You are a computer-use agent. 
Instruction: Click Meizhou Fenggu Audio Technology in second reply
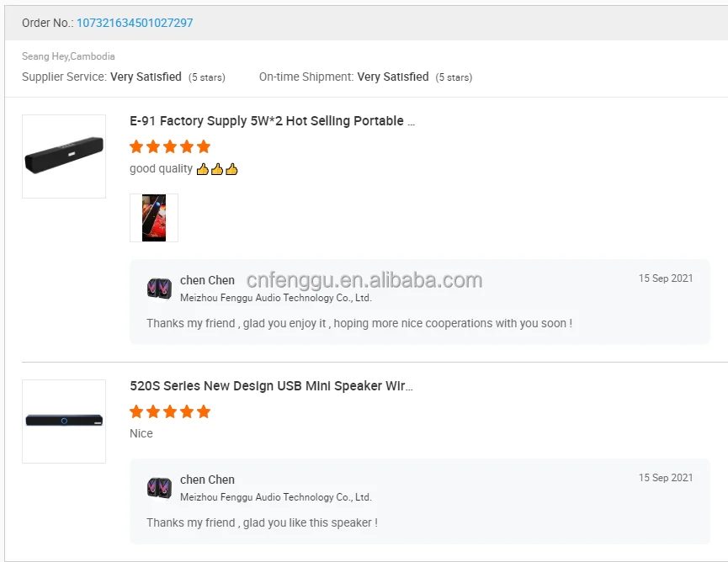point(275,497)
